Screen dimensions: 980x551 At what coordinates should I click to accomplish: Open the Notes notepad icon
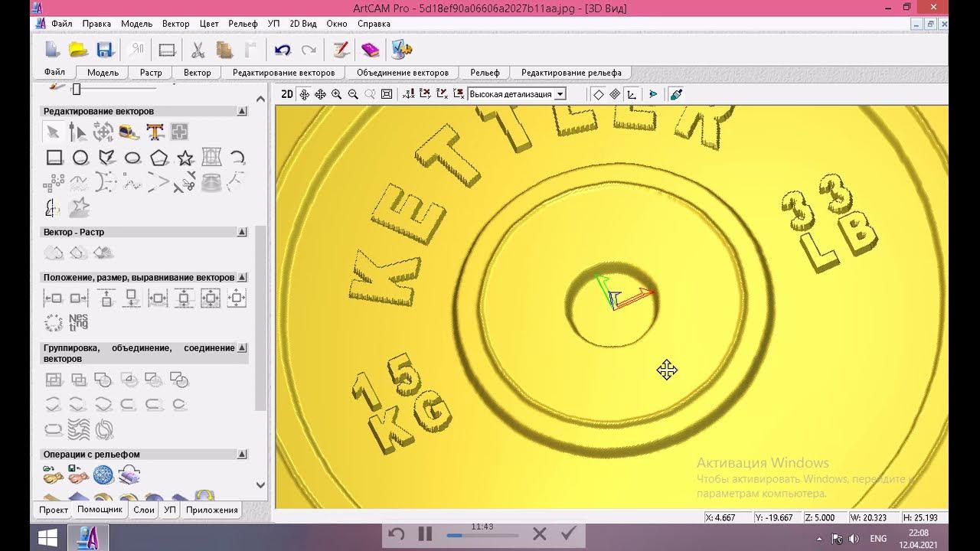click(x=341, y=50)
